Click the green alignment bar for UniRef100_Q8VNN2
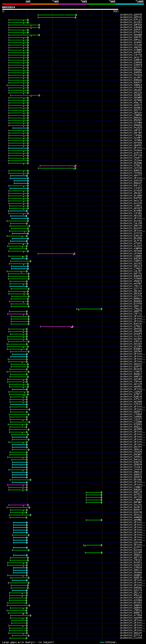Image resolution: width=146 pixels, height=644 pixels. (94, 520)
